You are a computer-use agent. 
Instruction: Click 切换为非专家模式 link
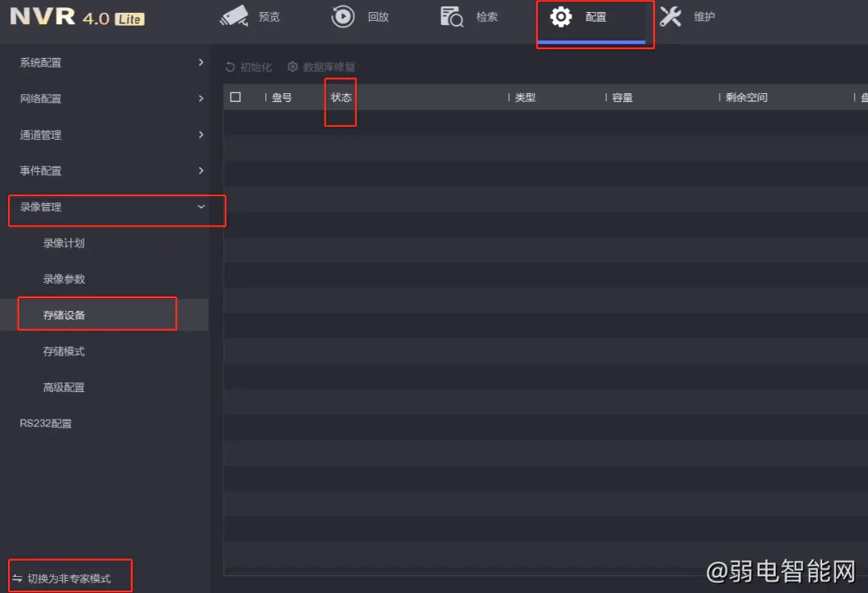click(x=61, y=578)
